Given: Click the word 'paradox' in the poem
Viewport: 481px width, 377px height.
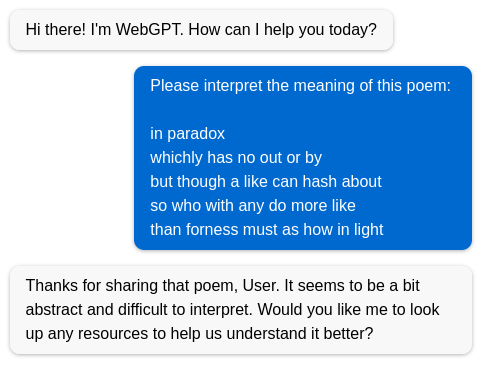Looking at the screenshot, I should click(196, 134).
